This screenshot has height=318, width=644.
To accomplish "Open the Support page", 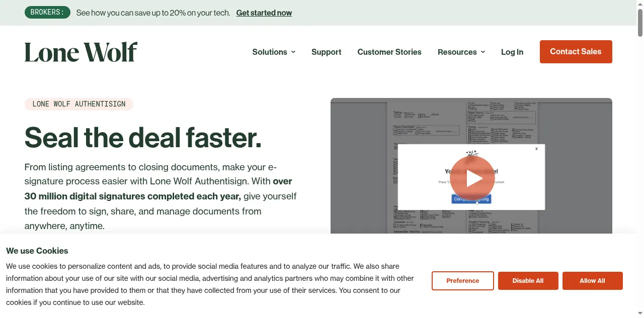I will pyautogui.click(x=326, y=52).
